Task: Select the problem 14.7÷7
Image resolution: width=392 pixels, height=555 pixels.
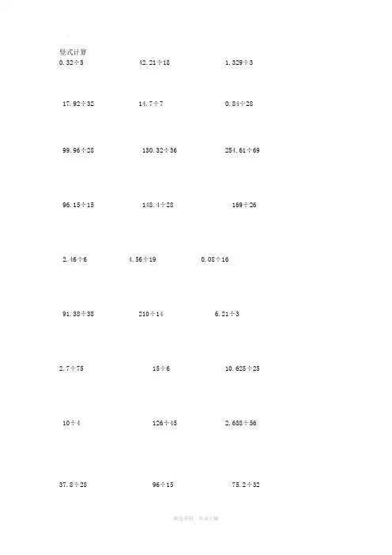Action: [x=151, y=104]
